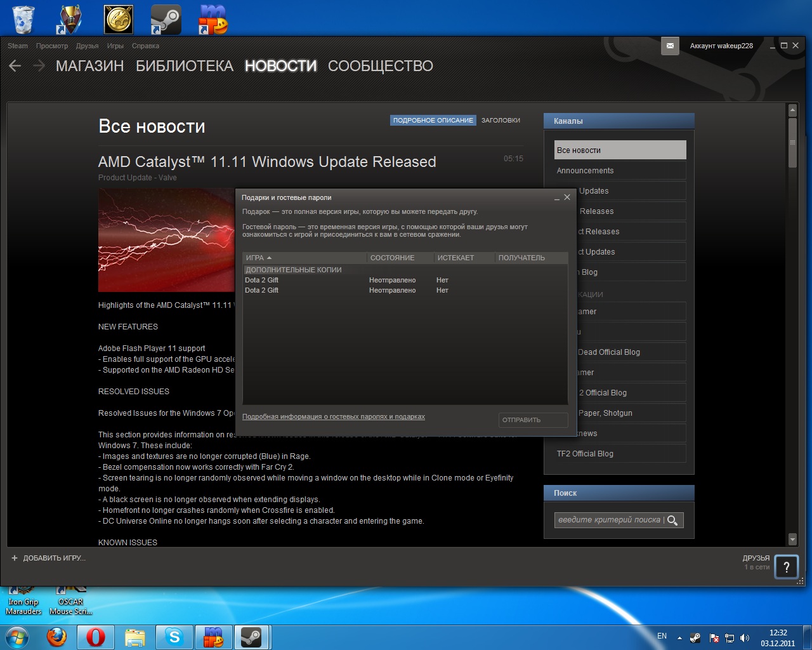Open Windows Explorer from the taskbar

[135, 637]
